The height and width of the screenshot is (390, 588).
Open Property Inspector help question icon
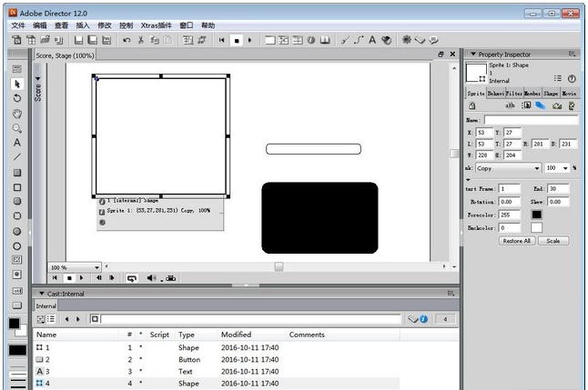(x=572, y=79)
